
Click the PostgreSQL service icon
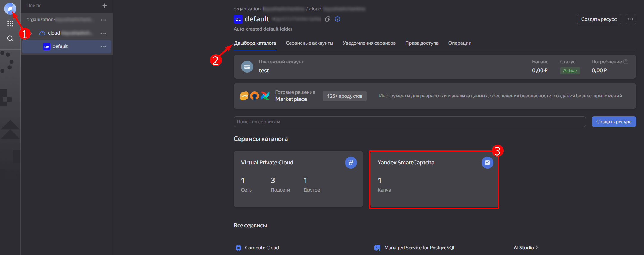tap(377, 248)
